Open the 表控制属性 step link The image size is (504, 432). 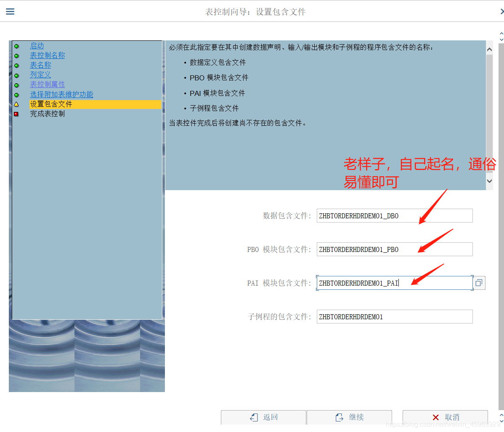[48, 84]
